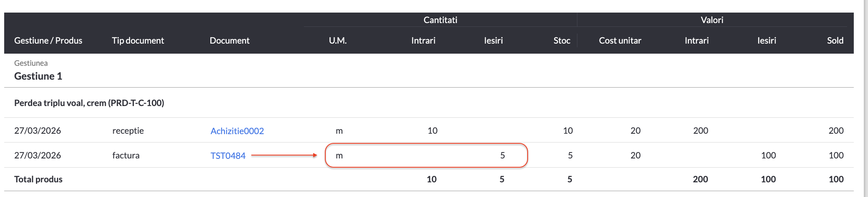Open the Achizitie0002 document link
Image resolution: width=868 pixels, height=197 pixels.
point(237,131)
